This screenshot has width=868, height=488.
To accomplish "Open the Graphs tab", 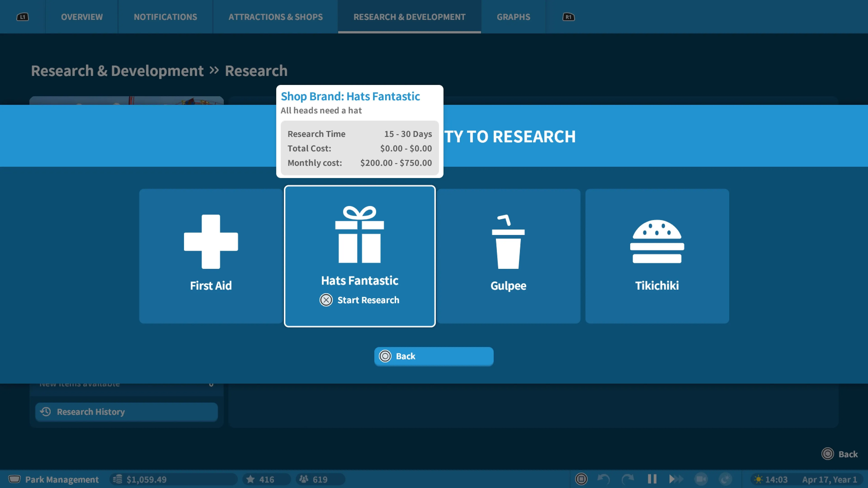I will click(x=513, y=17).
